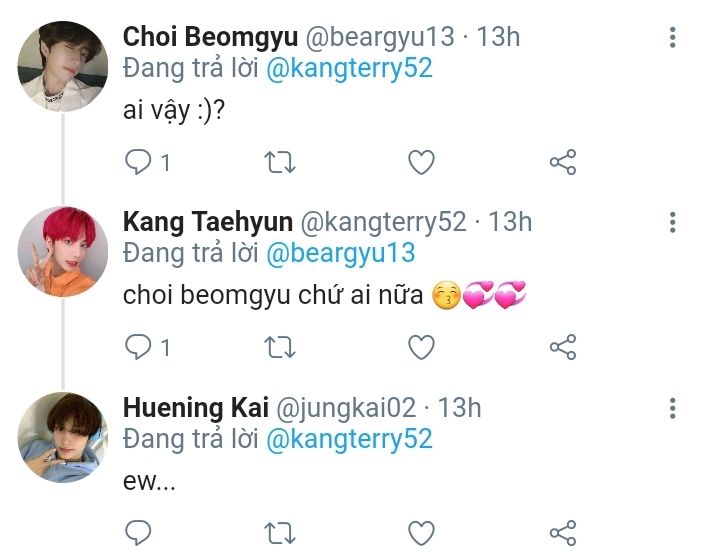Open @beargyu13 mention in Taehyun's reply

(x=340, y=254)
